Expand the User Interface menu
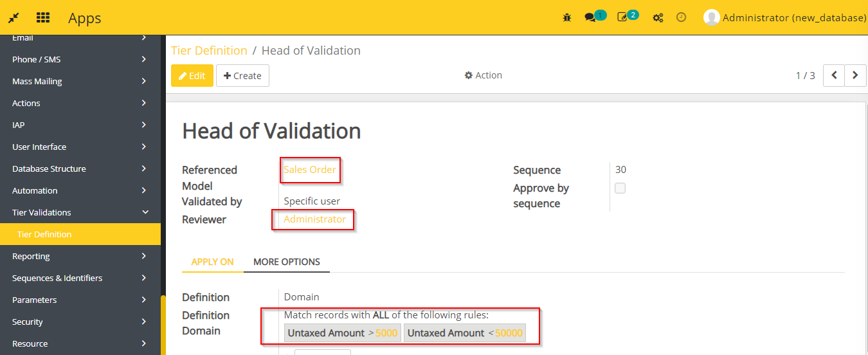Screen dimensions: 868x355 [80, 147]
